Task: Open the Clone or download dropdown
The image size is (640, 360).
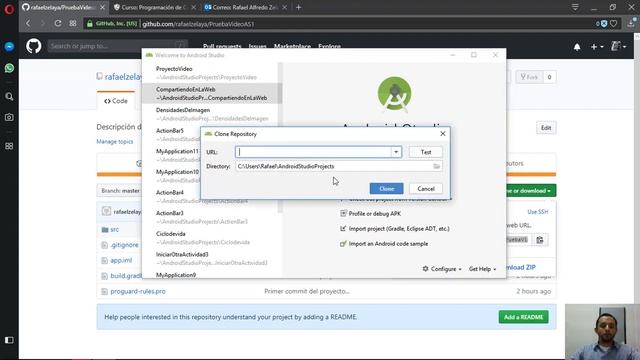Action: click(531, 191)
